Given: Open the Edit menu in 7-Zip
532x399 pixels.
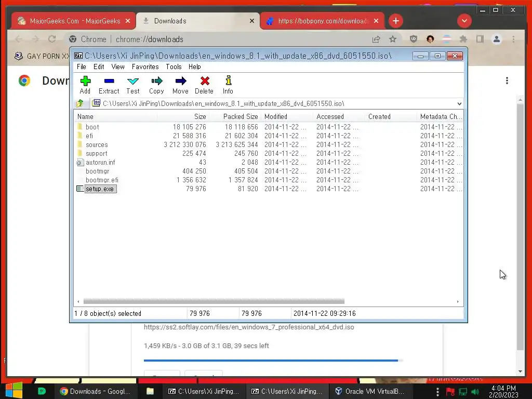Looking at the screenshot, I should coord(99,67).
